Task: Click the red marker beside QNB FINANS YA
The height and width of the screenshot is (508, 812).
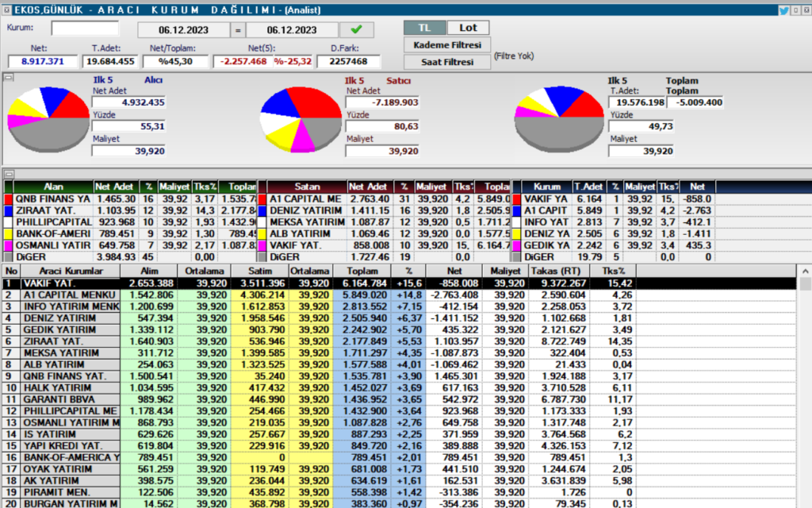Action: point(6,199)
